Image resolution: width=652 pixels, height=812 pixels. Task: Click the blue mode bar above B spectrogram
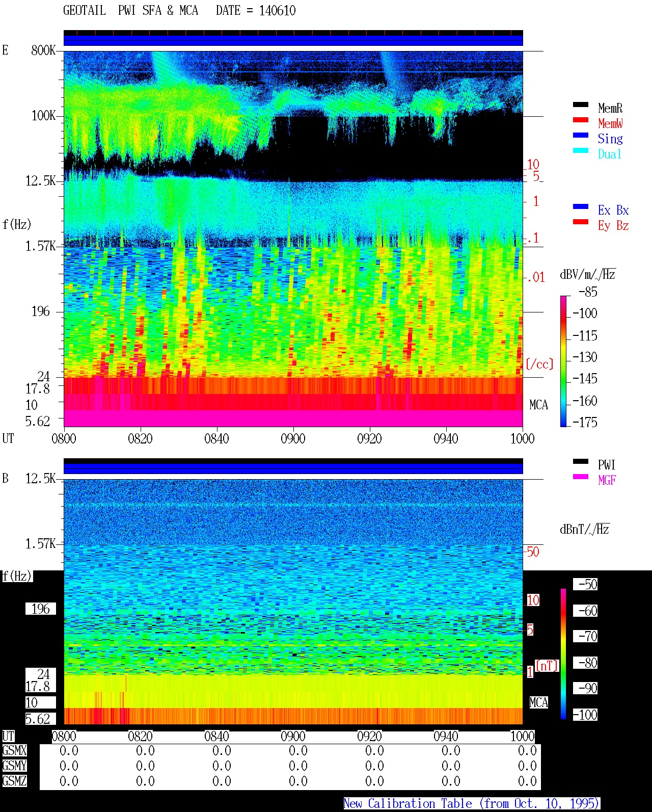pos(293,468)
